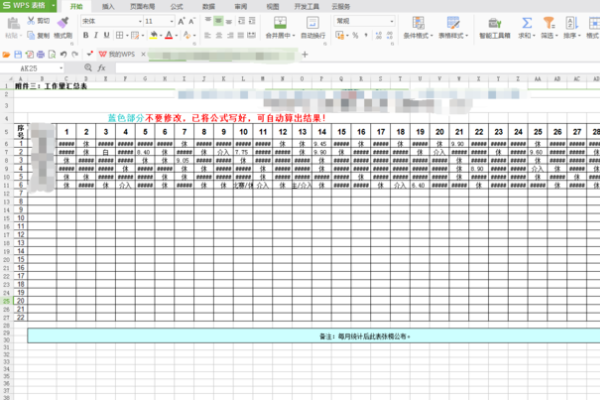This screenshot has height=400, width=600.
Task: Switch to the 公式 ribbon tab
Action: click(x=176, y=7)
